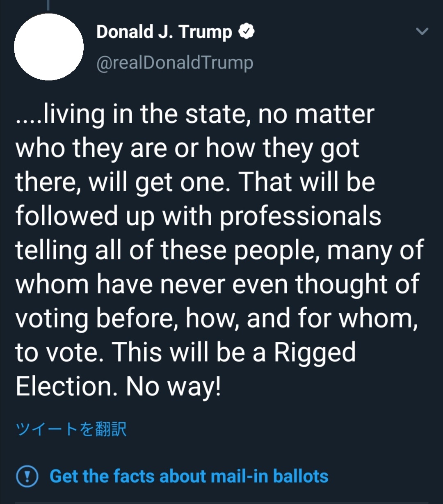
Task: Click the verified badge beside the name
Action: pos(247,32)
